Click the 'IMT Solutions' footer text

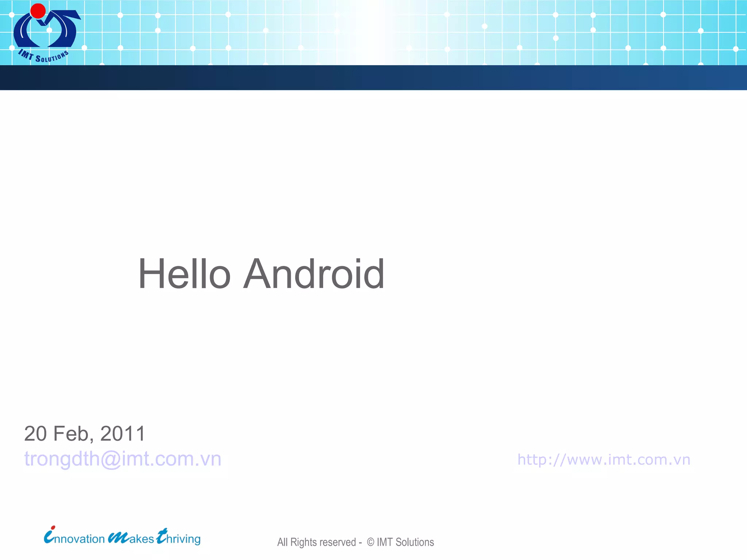point(405,542)
